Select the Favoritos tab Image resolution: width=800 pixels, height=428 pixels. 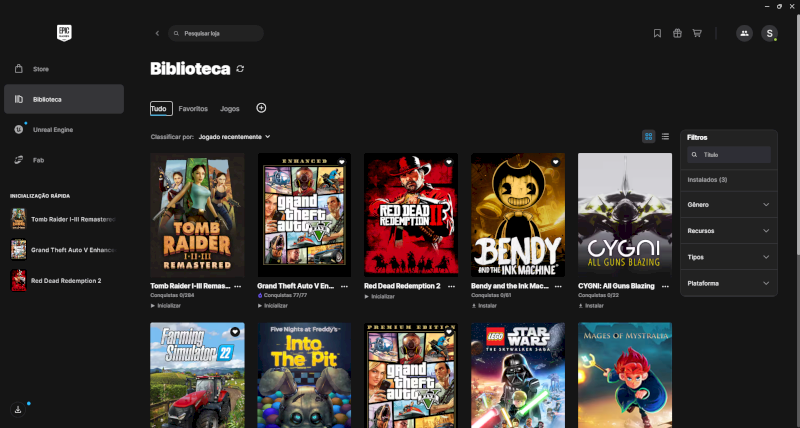193,109
